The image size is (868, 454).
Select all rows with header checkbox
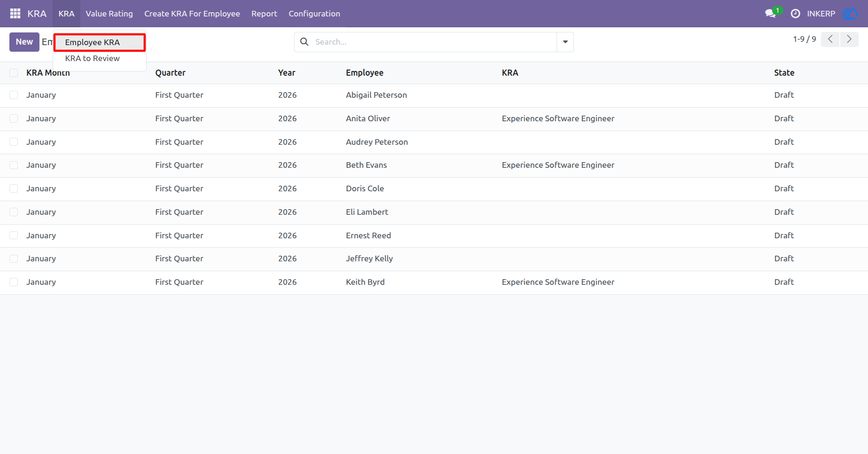point(14,73)
